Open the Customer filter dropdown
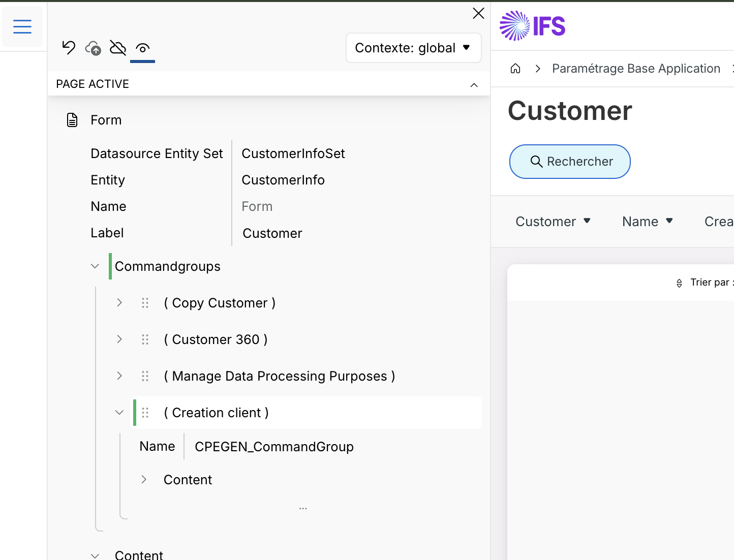This screenshot has height=560, width=734. [x=553, y=222]
